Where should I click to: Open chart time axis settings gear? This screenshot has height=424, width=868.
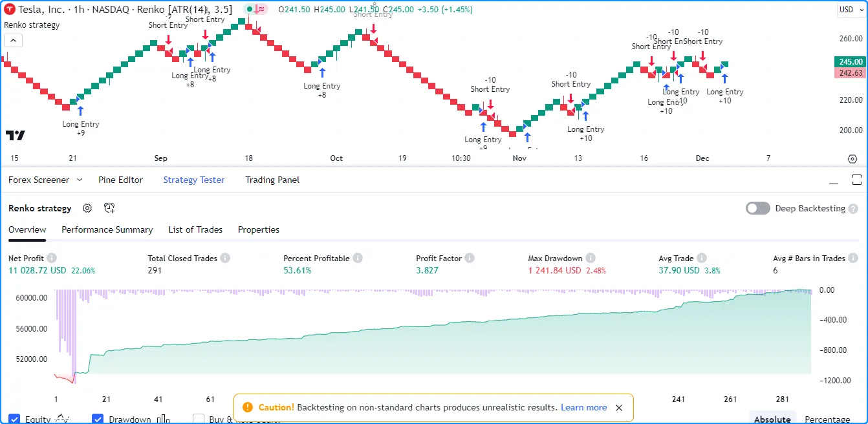pyautogui.click(x=852, y=158)
